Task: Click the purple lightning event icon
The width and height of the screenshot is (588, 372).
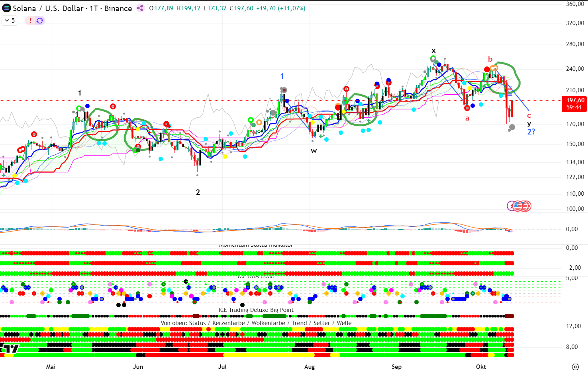Action: pyautogui.click(x=511, y=206)
